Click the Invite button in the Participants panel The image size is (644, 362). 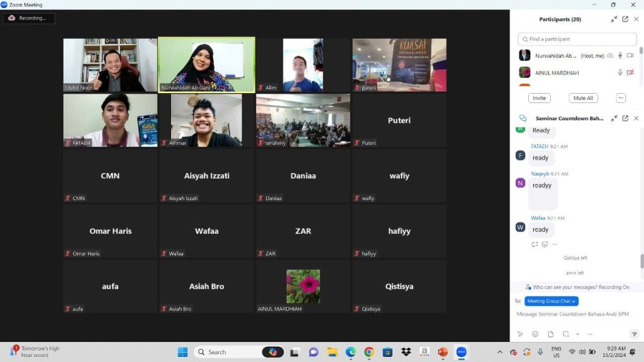pos(539,98)
